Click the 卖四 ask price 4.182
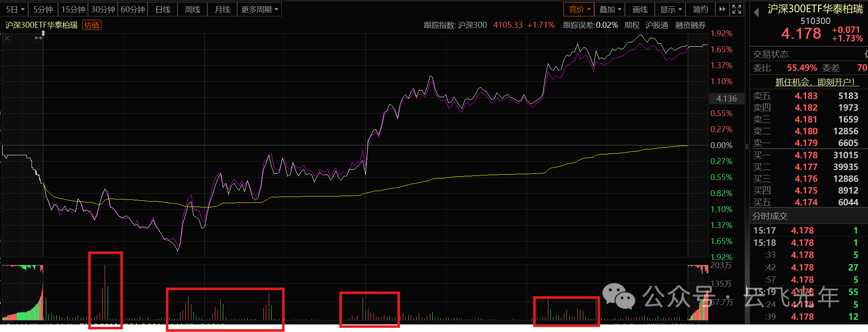This screenshot has height=332, width=868. (806, 108)
